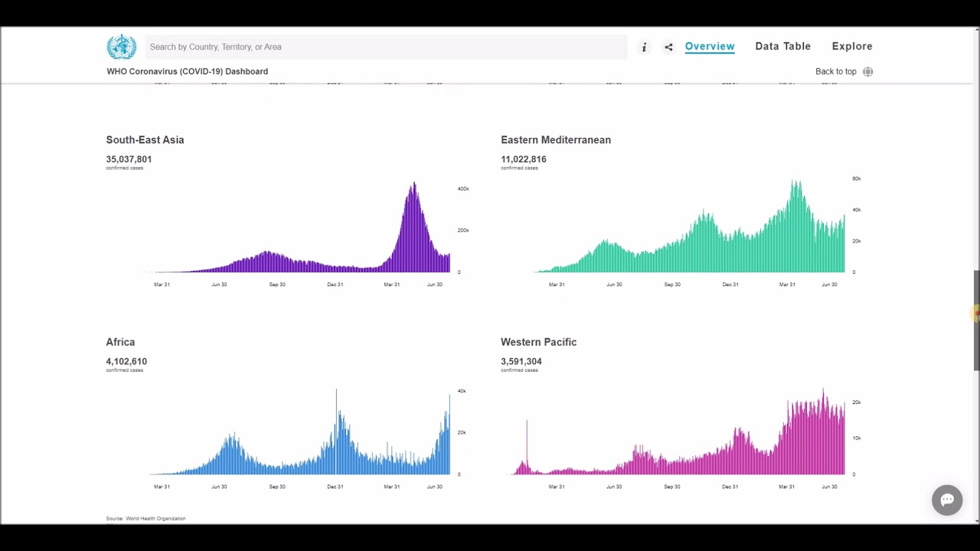Open the Explore tab
Image resolution: width=980 pixels, height=551 pixels.
(852, 47)
